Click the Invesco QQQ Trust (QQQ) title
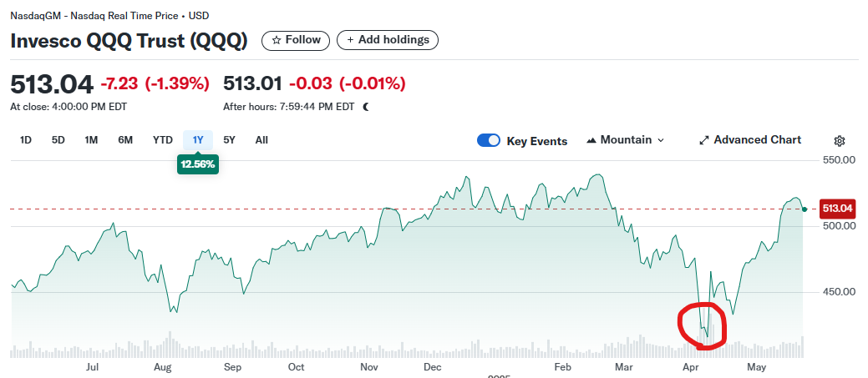The width and height of the screenshot is (868, 378). point(129,41)
